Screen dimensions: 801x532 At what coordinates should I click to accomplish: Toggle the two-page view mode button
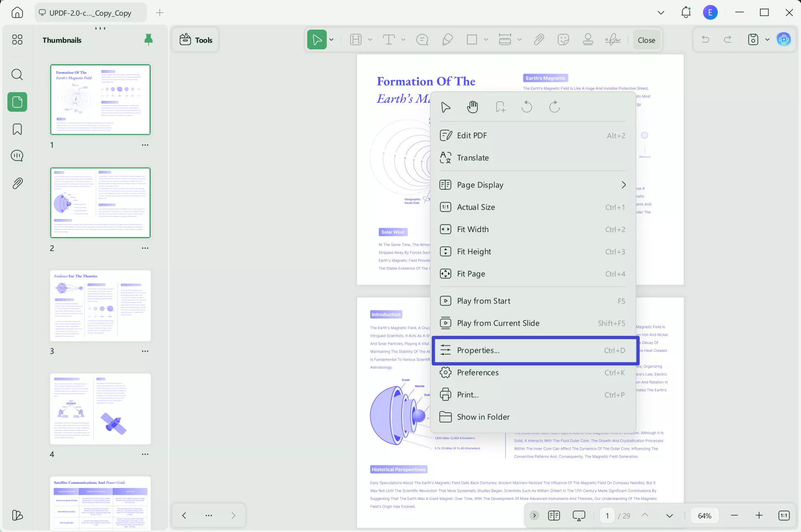[x=554, y=516]
